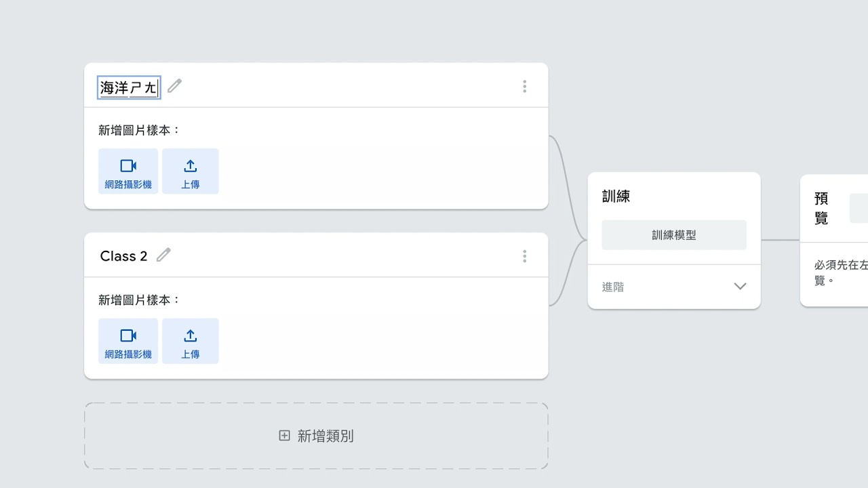
Task: Click the pencil icon beside Class 2
Action: [163, 255]
